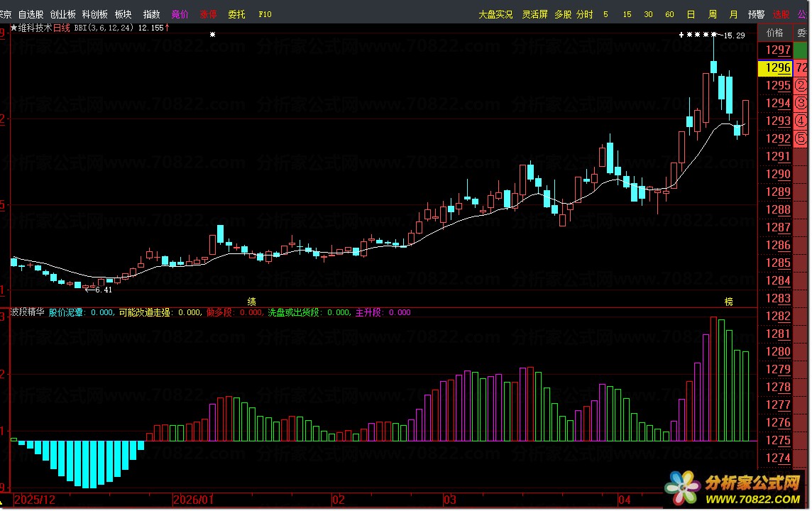This screenshot has height=511, width=812.
Task: Click the 预警 alert button
Action: (x=756, y=14)
